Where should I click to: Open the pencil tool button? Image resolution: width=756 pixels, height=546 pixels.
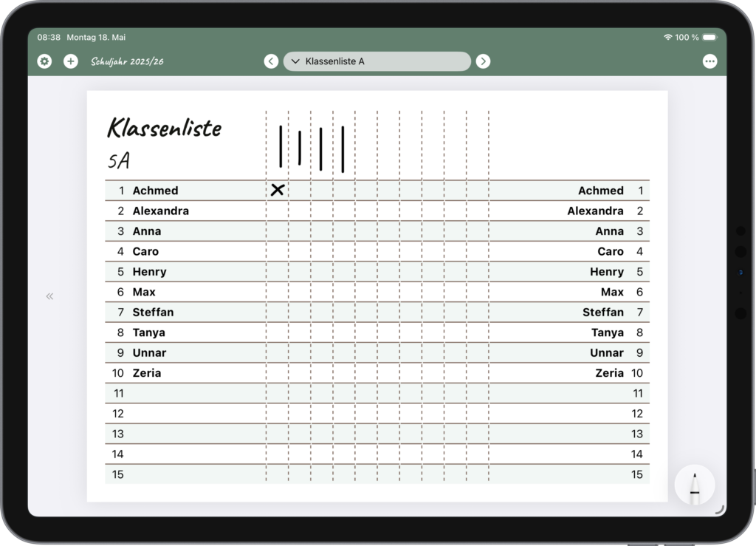coord(694,485)
